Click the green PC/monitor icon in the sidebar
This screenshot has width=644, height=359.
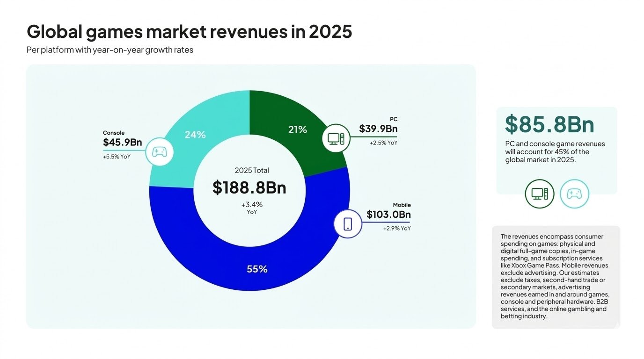click(x=539, y=194)
